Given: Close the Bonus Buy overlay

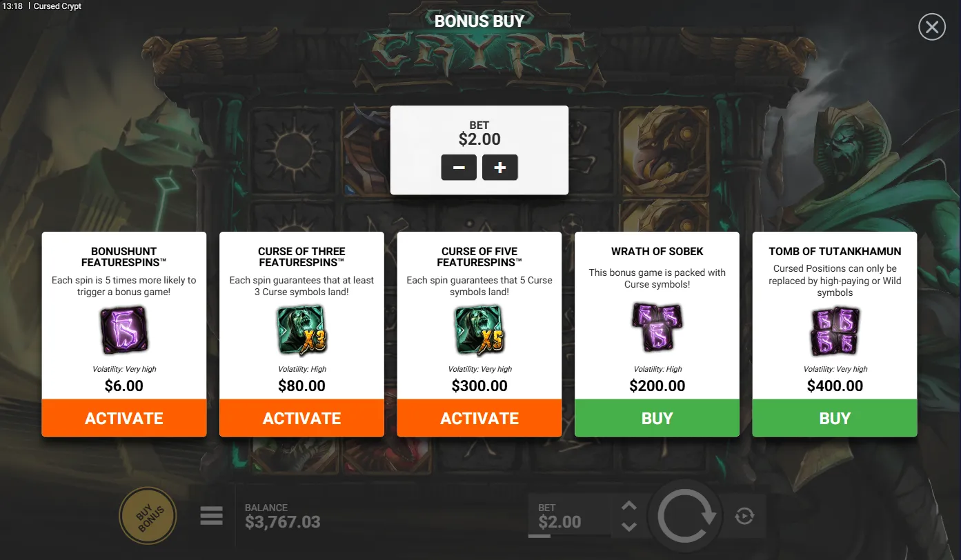Looking at the screenshot, I should click(x=932, y=27).
